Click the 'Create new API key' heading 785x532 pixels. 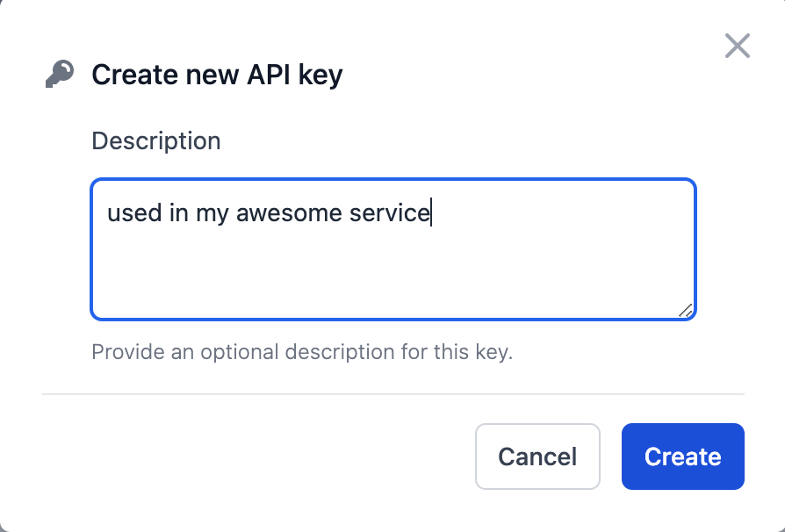tap(217, 75)
